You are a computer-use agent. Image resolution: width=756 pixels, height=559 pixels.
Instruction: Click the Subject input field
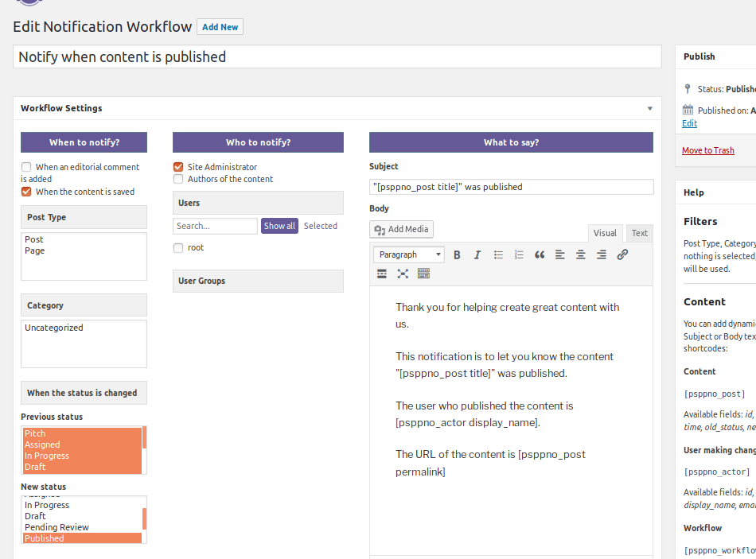pyautogui.click(x=511, y=187)
